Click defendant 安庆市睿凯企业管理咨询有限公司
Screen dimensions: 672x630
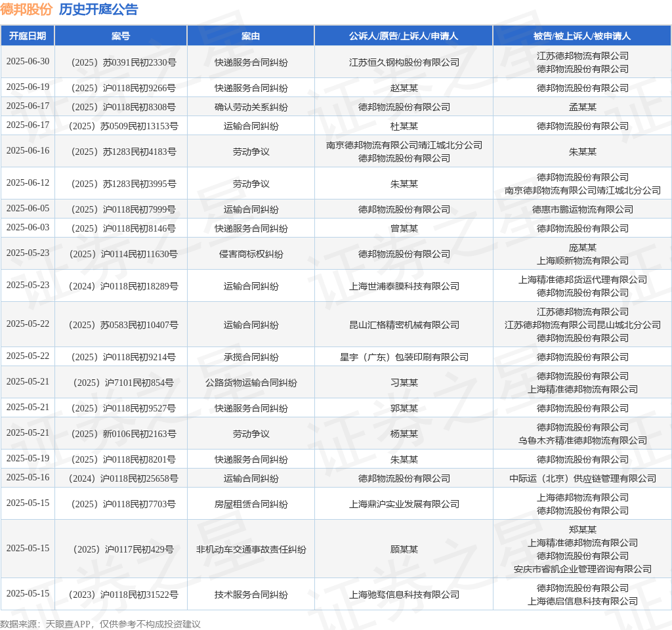coord(583,569)
